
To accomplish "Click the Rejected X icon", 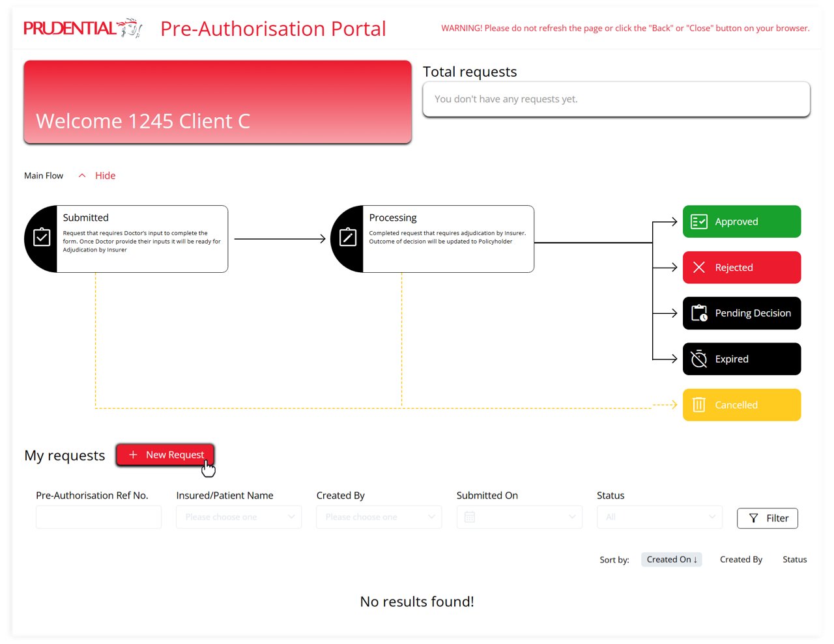I will pos(699,268).
